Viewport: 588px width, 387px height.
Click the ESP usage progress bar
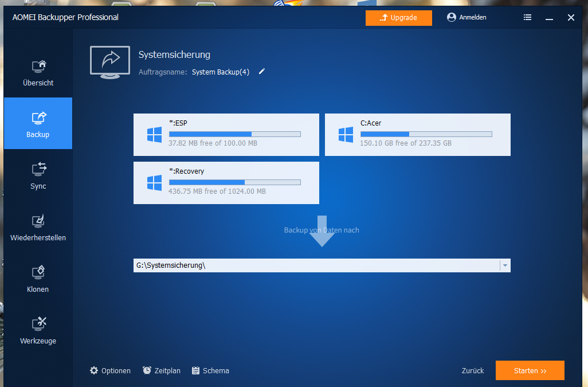(x=235, y=134)
